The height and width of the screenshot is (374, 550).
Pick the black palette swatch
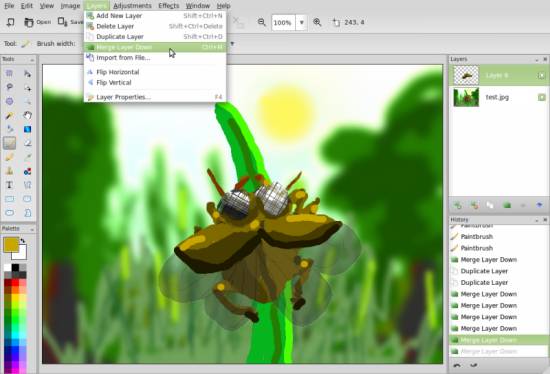tap(15, 268)
